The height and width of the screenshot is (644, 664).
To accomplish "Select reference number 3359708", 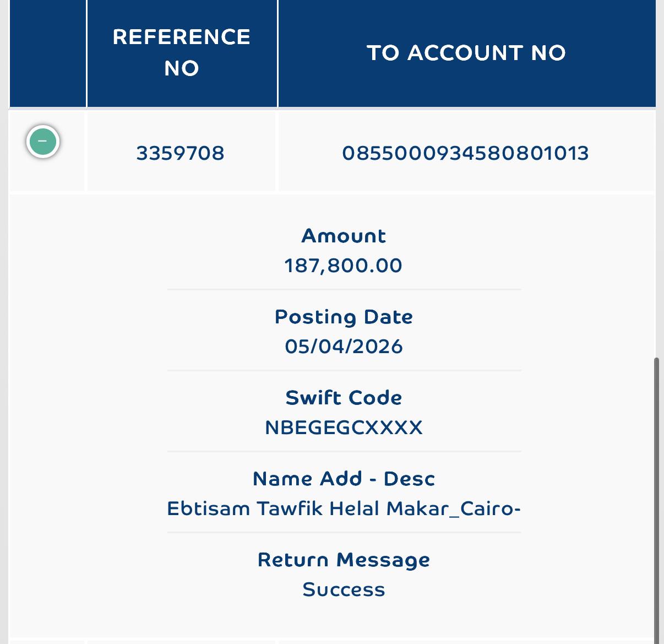I will 181,153.
